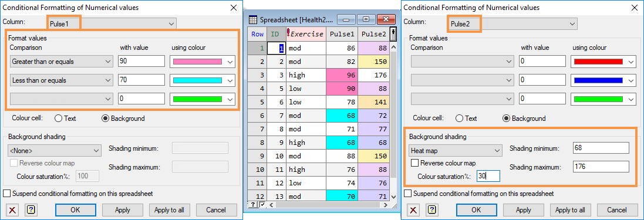Click spreadsheet window grid icon in title bar
644x220 pixels.
pos(254,19)
